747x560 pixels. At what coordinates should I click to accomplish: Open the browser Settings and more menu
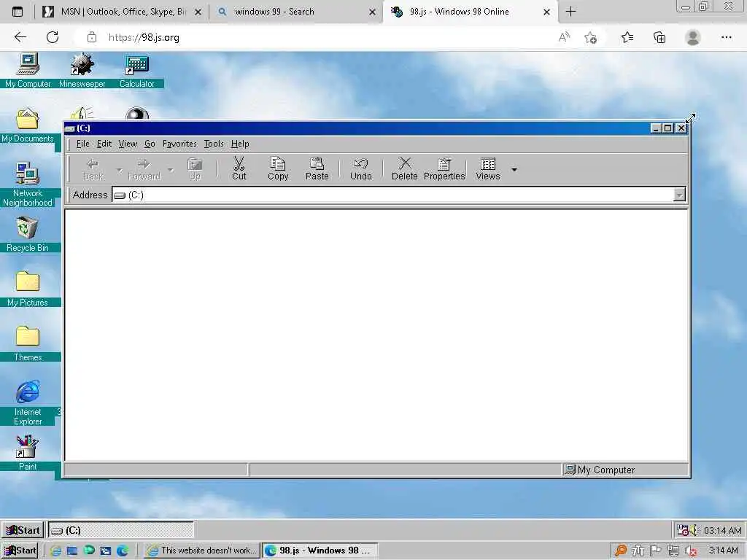[x=727, y=37]
